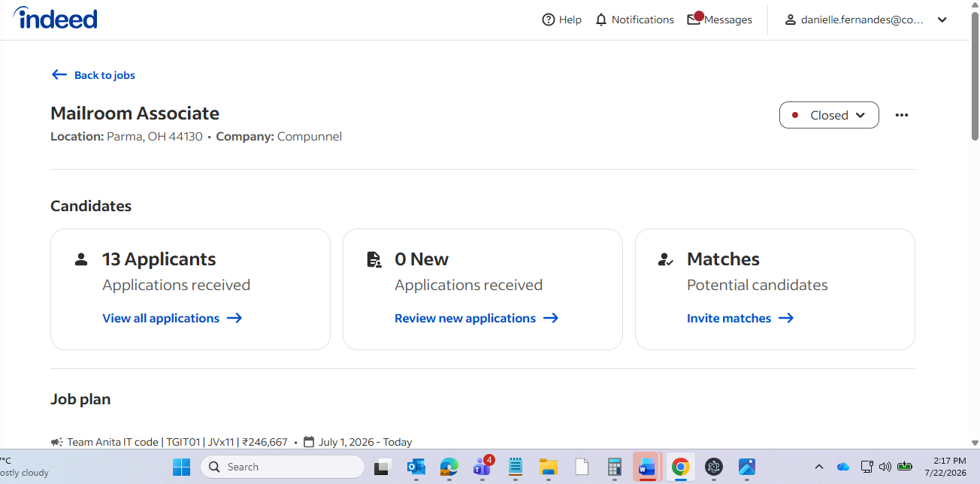
Task: Click the Help question mark icon
Action: (549, 20)
